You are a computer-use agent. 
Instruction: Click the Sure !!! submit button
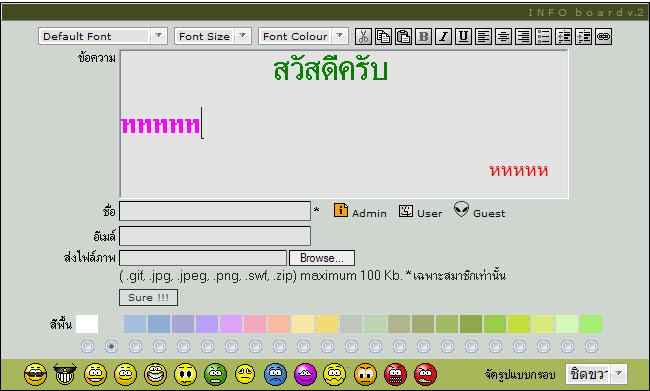pos(148,298)
